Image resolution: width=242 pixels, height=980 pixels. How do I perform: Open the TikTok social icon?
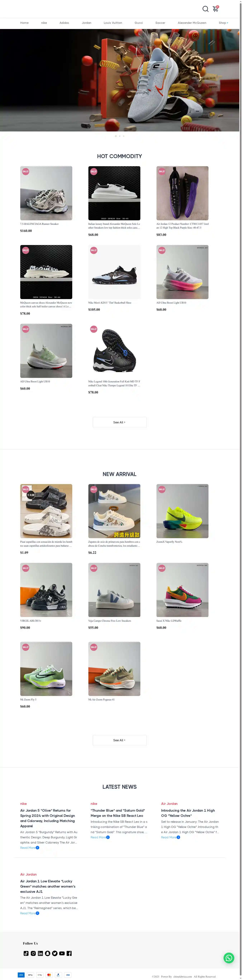click(26, 953)
